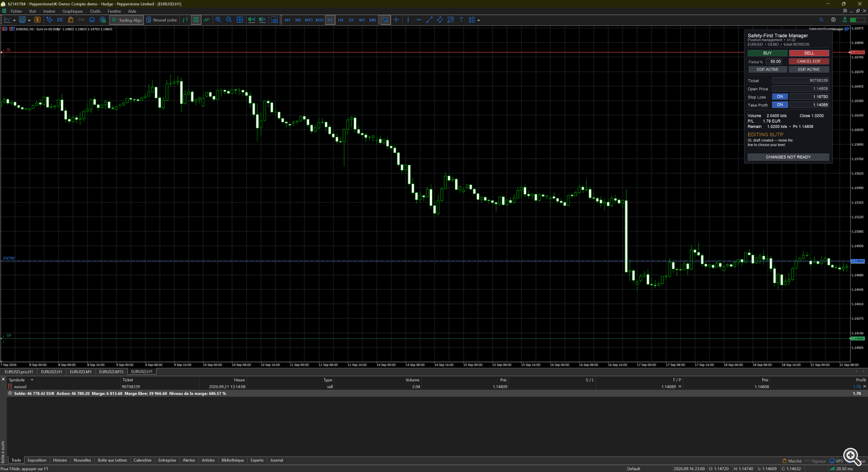This screenshot has width=868, height=472.
Task: Open the profiles dropdown arrow
Action: point(29,20)
